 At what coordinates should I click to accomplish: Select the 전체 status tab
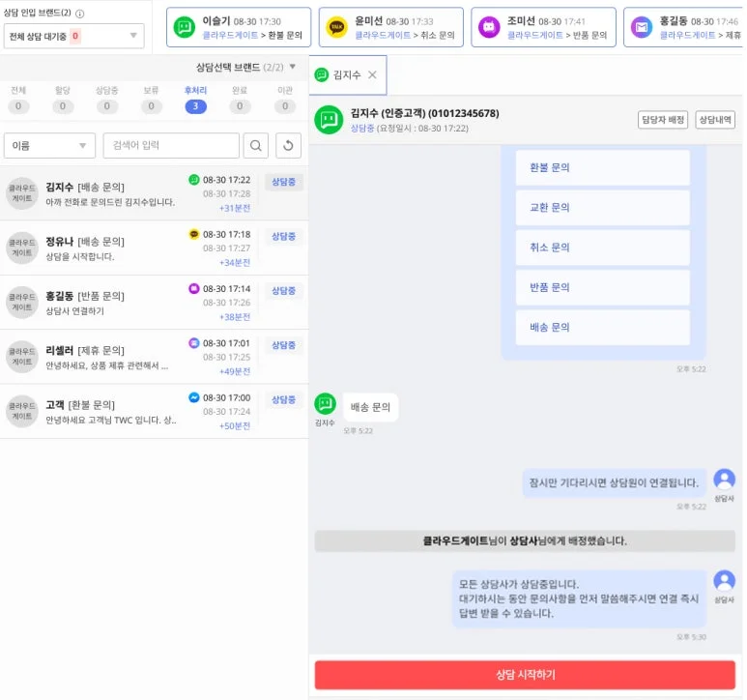point(18,100)
